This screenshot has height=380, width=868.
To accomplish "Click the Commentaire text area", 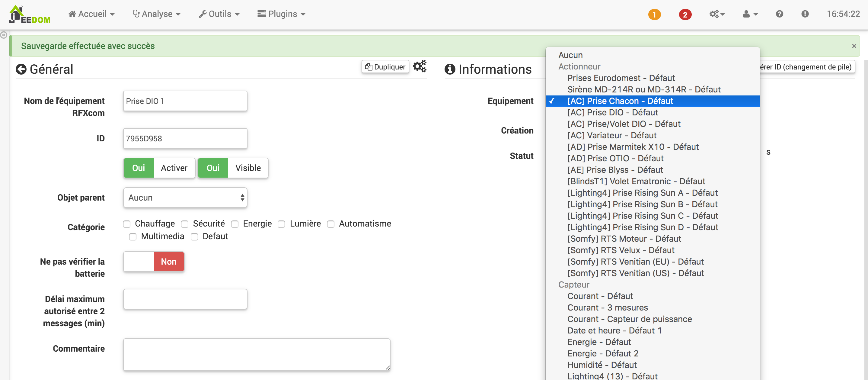I will coord(257,354).
